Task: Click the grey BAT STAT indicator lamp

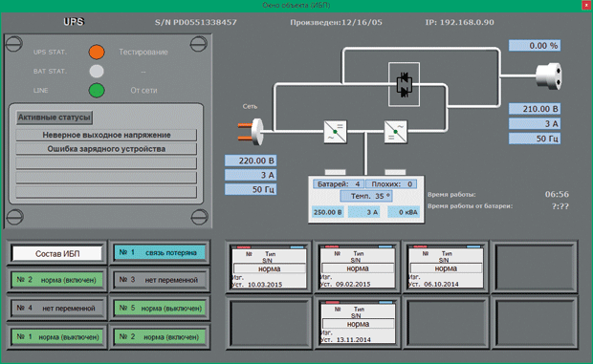Action: [x=97, y=72]
